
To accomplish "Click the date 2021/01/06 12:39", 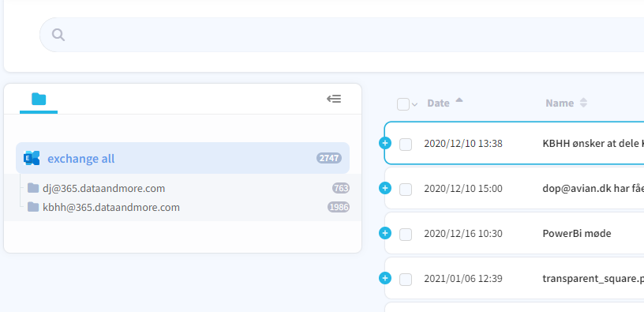I will tap(463, 279).
